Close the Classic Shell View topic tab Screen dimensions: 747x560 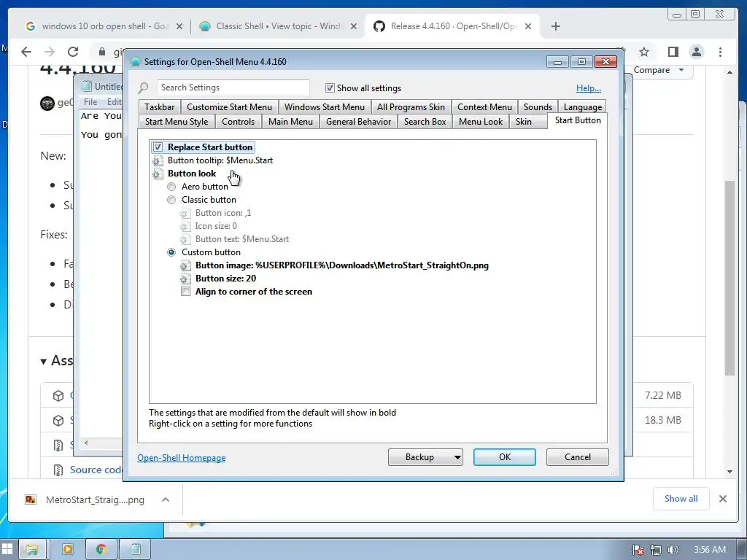click(x=354, y=26)
